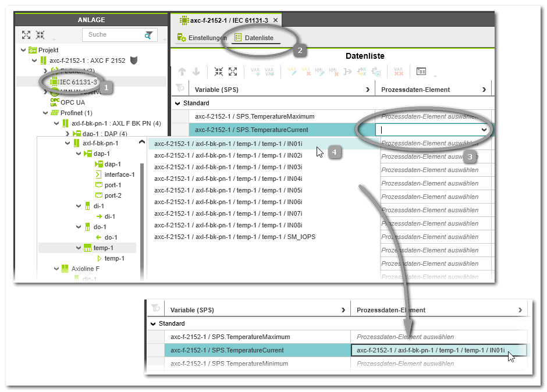
Task: Click in the Suche search field
Action: (113, 35)
